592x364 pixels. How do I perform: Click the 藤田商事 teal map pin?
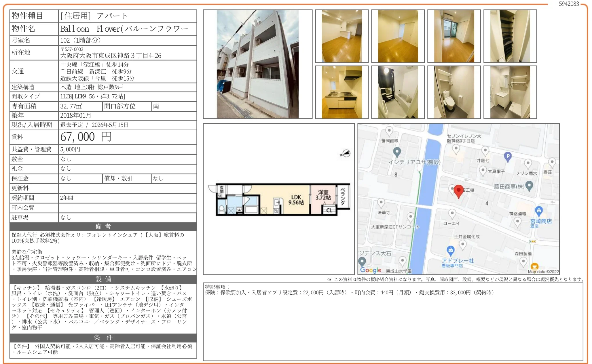tap(529, 186)
